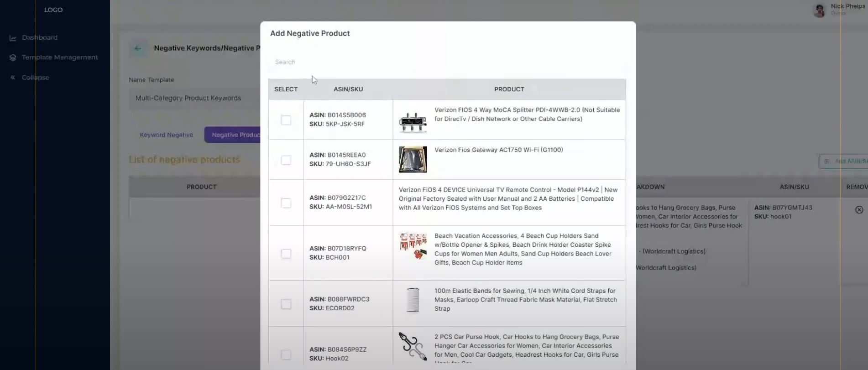868x370 pixels.
Task: Click the Add Negative Product dialog title
Action: tap(310, 33)
